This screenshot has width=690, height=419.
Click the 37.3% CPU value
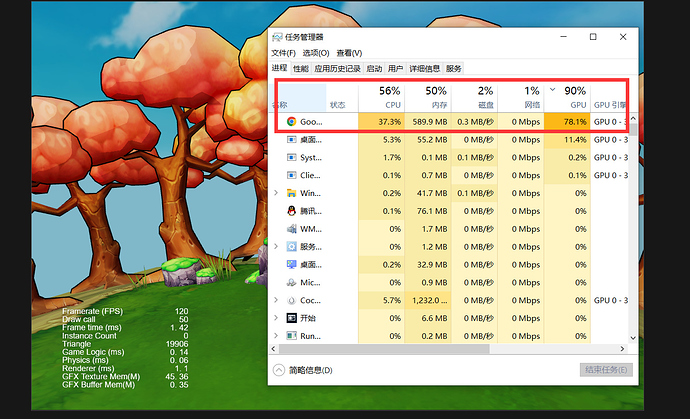coord(390,122)
